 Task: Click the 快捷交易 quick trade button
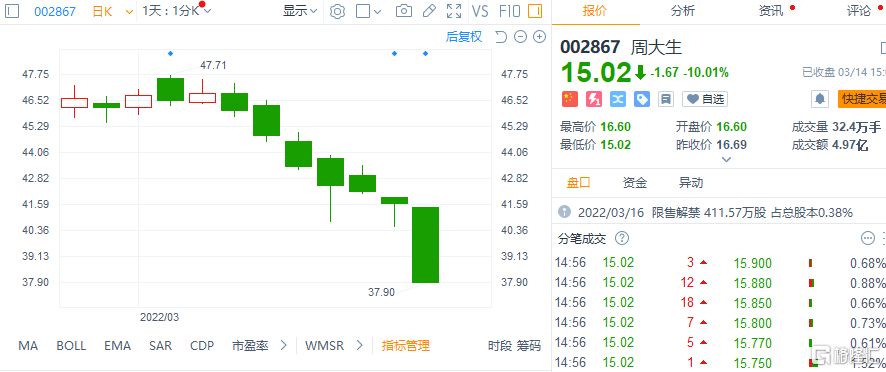(862, 100)
